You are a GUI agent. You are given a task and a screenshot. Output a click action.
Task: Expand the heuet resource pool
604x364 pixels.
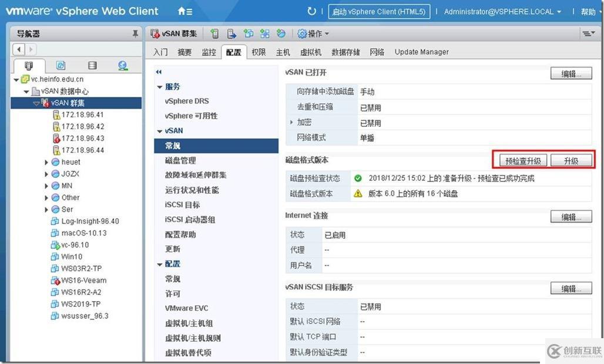46,163
